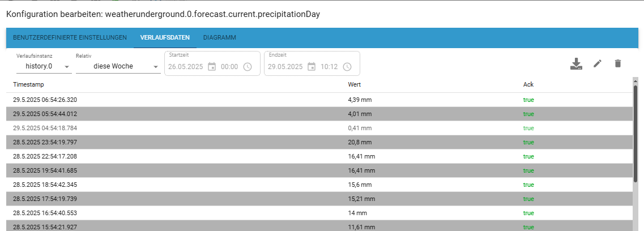Click the vertical scrollbar of the table
The width and height of the screenshot is (644, 231).
pos(636,134)
